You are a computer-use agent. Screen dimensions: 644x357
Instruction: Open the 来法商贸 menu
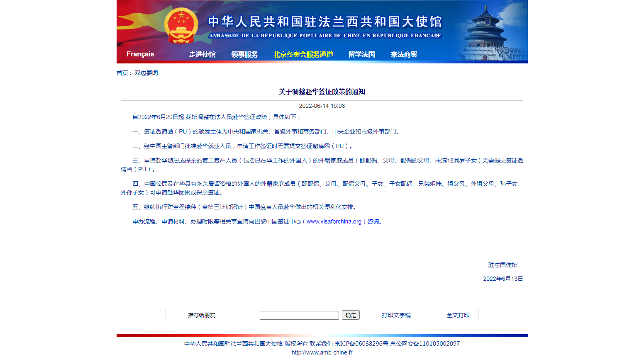click(x=404, y=54)
